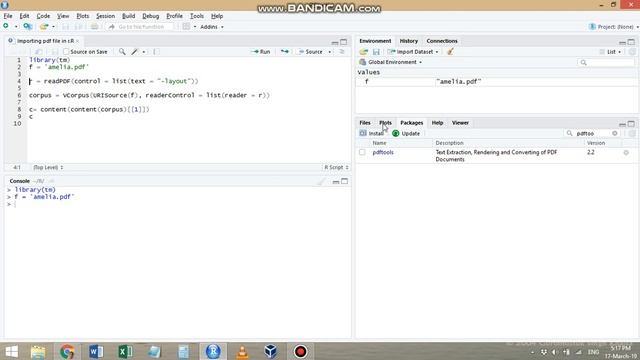Click the re-run previous code icon
The height and width of the screenshot is (360, 640).
pos(284,51)
